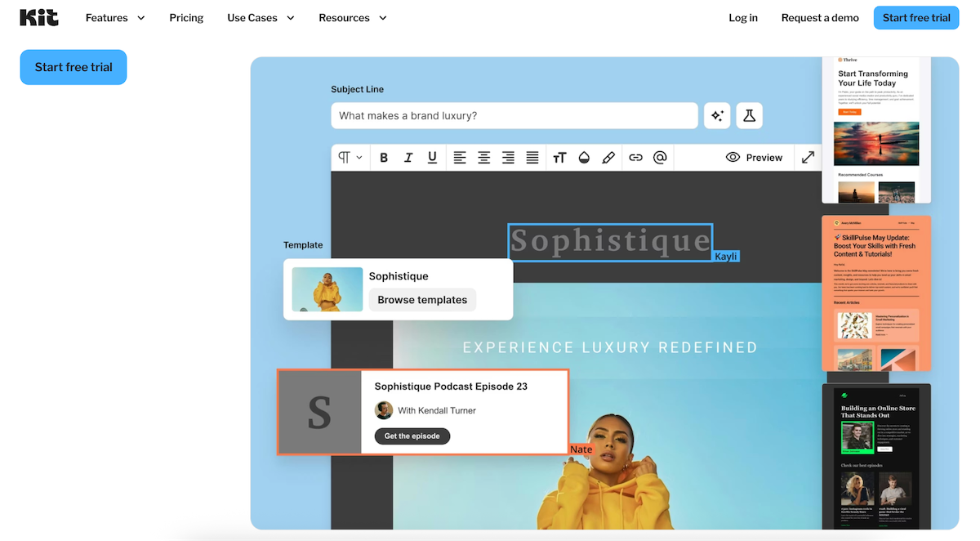
Task: Click the Nate collaborator tag
Action: (x=581, y=449)
